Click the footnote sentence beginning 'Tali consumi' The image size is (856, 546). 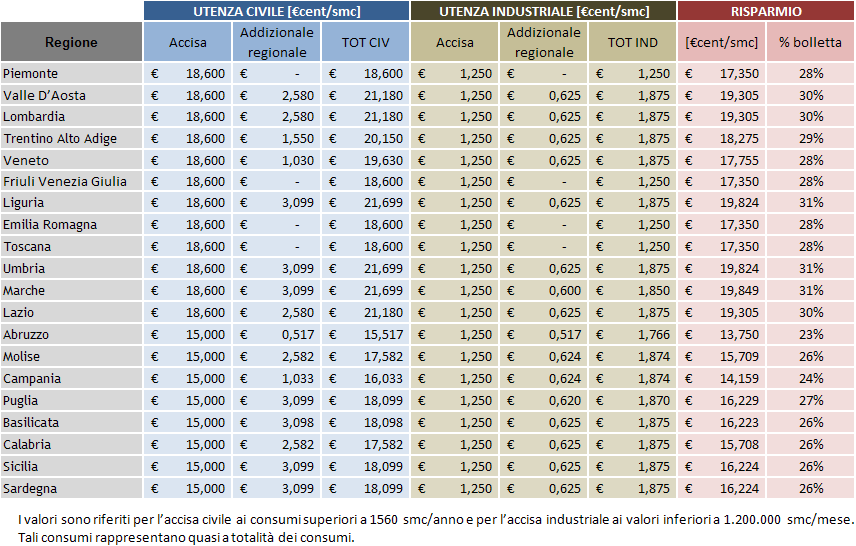tap(186, 537)
